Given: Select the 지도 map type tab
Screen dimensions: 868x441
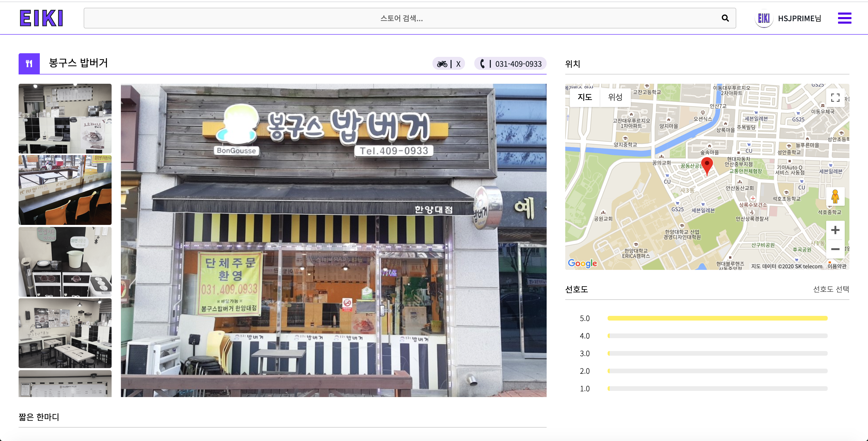Looking at the screenshot, I should [x=585, y=97].
